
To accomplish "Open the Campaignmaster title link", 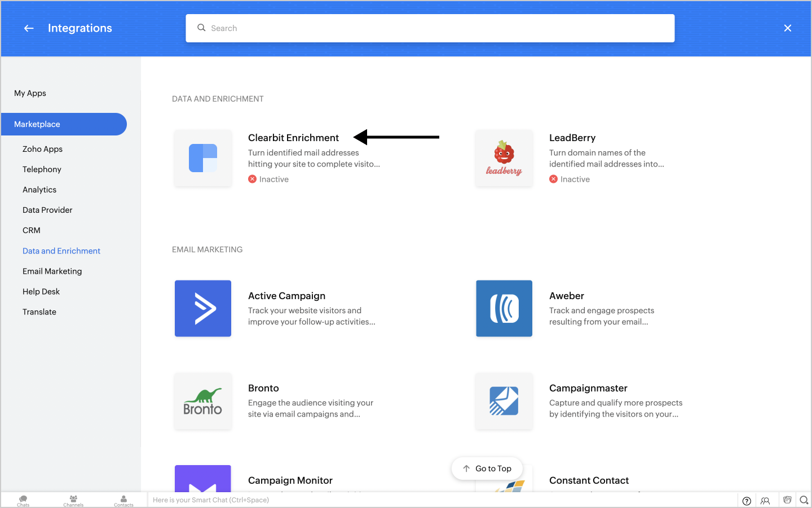I will pyautogui.click(x=588, y=388).
